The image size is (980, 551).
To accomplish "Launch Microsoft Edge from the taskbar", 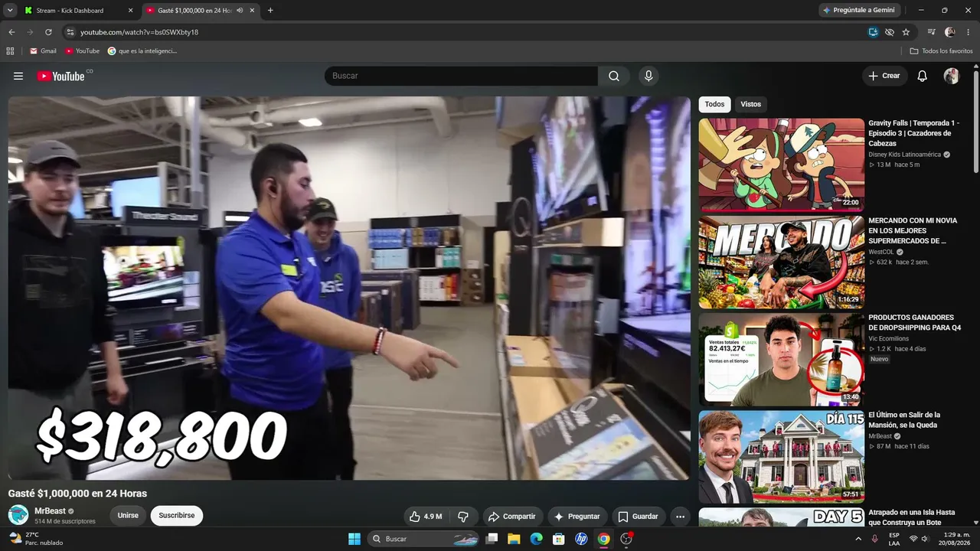I will coord(536,539).
